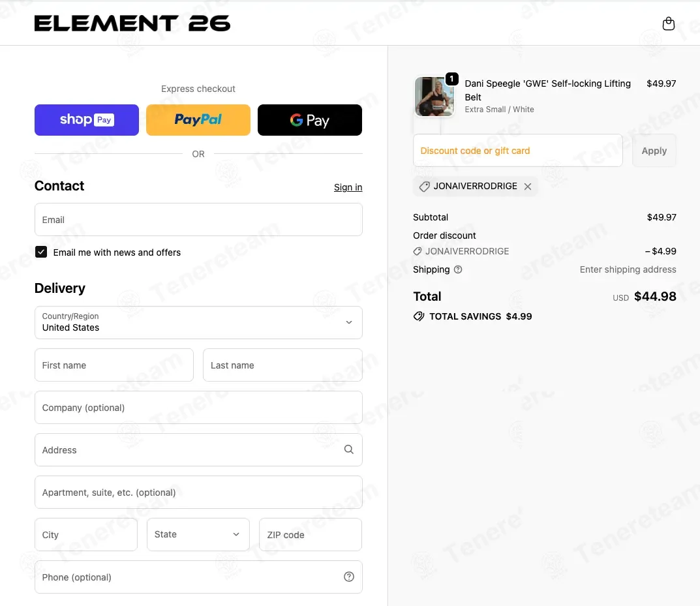Click the Sign in link

click(x=348, y=187)
